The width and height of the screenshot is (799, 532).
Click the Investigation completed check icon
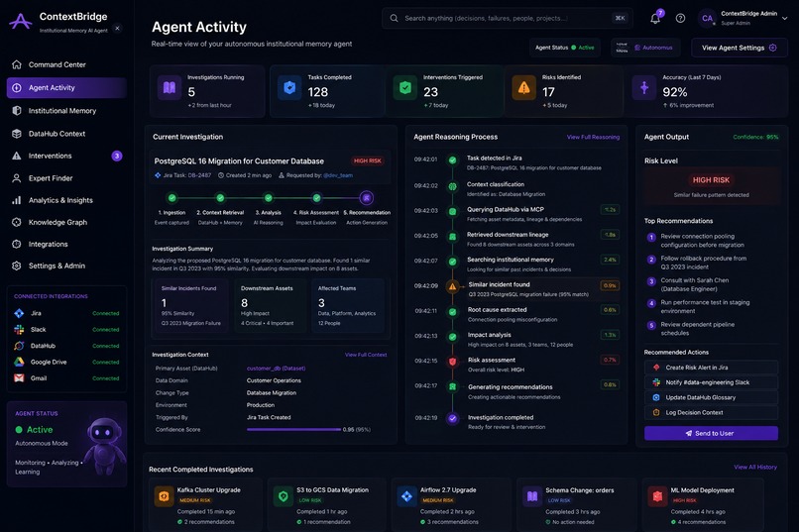pyautogui.click(x=452, y=418)
